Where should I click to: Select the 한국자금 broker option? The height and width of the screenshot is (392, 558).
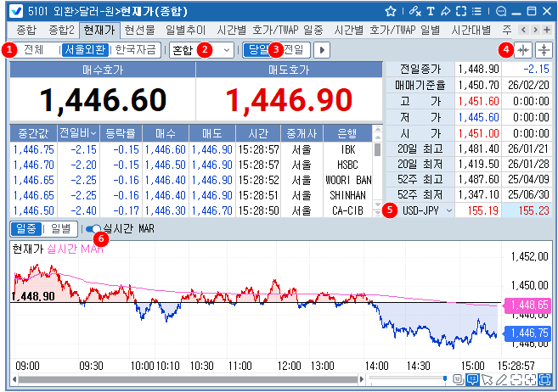point(136,50)
